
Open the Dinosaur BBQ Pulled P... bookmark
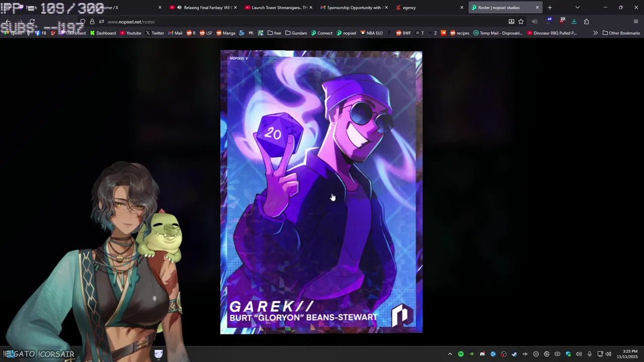[552, 33]
